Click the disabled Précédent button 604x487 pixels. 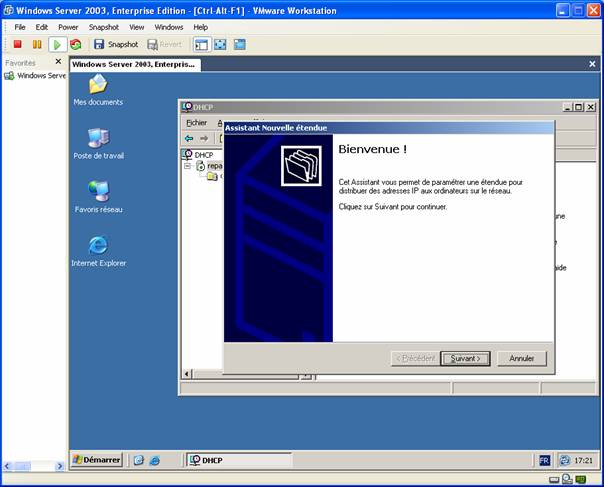click(x=415, y=359)
